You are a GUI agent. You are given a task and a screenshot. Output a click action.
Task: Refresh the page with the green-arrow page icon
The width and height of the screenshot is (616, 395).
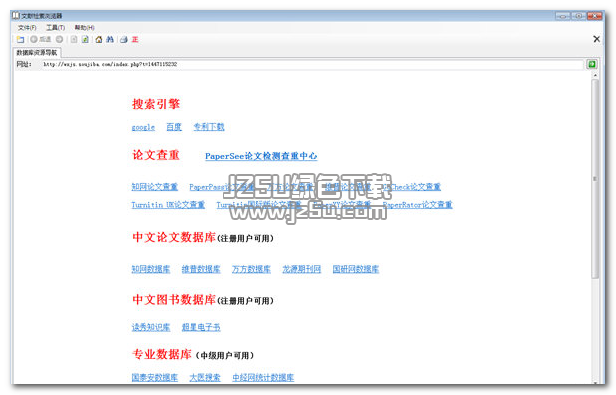click(85, 39)
